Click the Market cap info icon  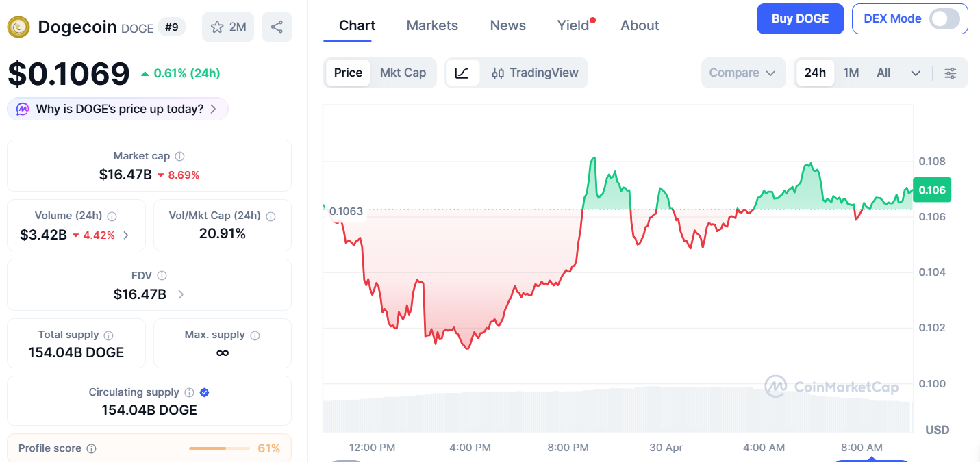pos(179,156)
